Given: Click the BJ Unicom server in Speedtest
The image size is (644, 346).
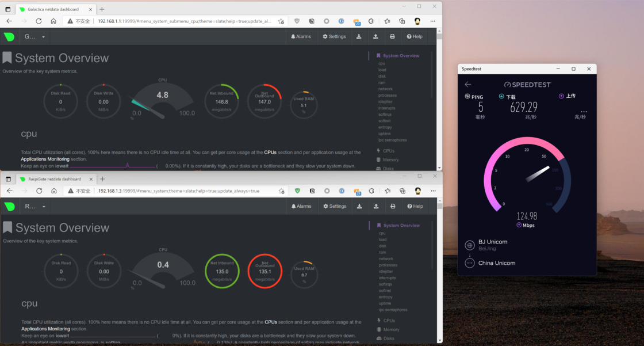Looking at the screenshot, I should click(487, 245).
